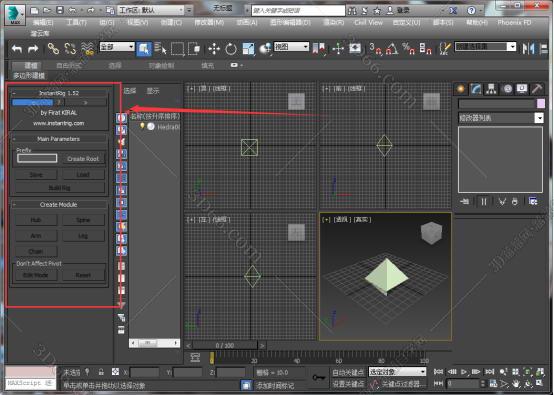Click the Redo arrow in main toolbar

[x=33, y=48]
